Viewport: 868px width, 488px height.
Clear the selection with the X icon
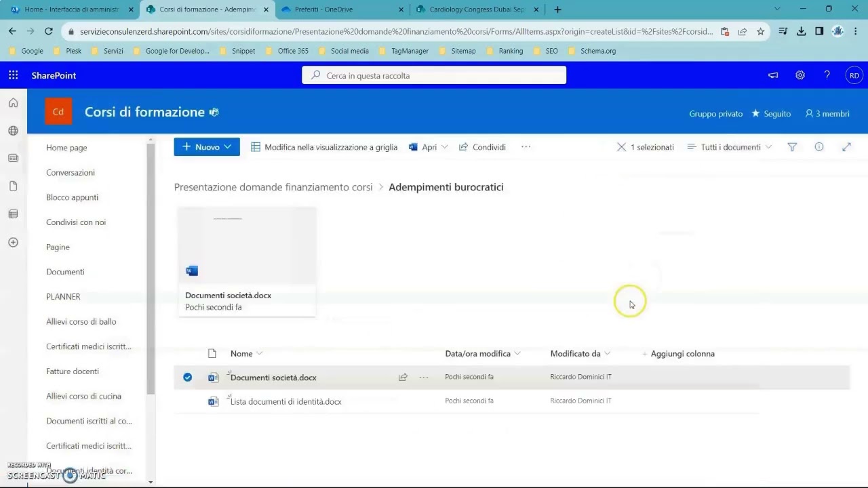tap(621, 147)
